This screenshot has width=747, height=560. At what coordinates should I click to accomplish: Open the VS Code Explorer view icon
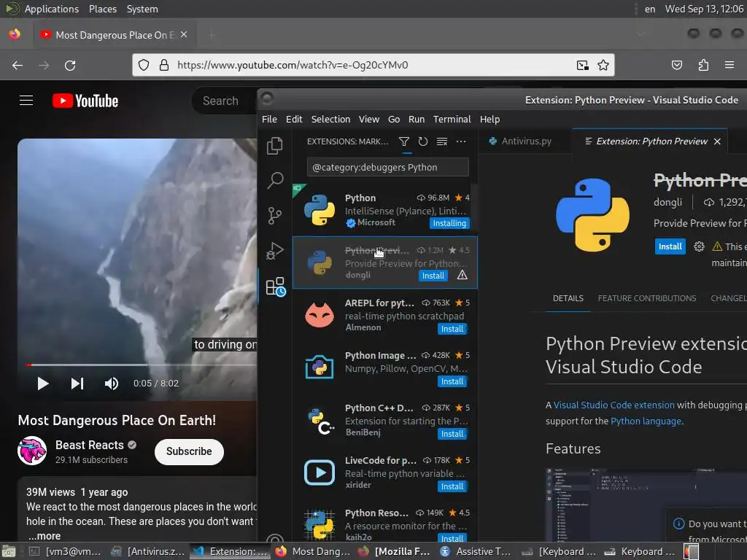point(275,145)
